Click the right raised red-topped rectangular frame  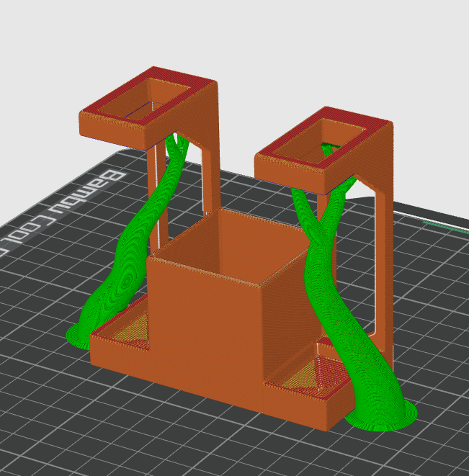(322, 149)
